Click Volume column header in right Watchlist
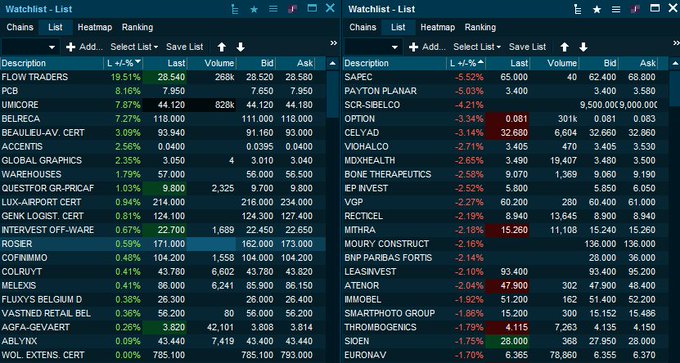 [x=554, y=63]
